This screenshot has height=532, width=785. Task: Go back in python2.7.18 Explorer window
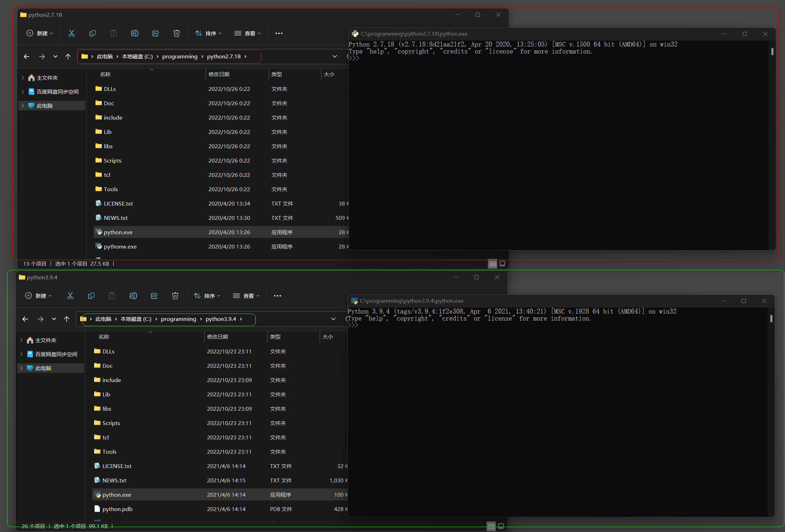tap(27, 56)
